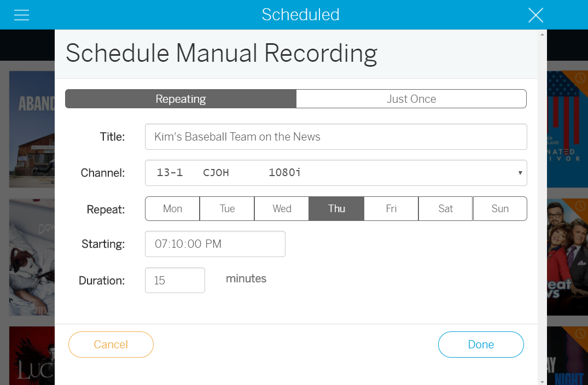Switch to the Just Once tab

pyautogui.click(x=411, y=99)
